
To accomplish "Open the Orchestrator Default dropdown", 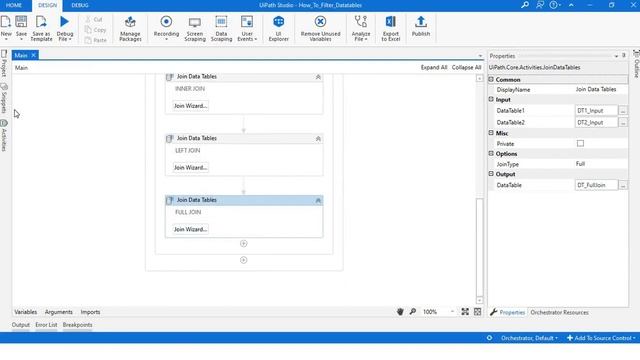I will (529, 338).
